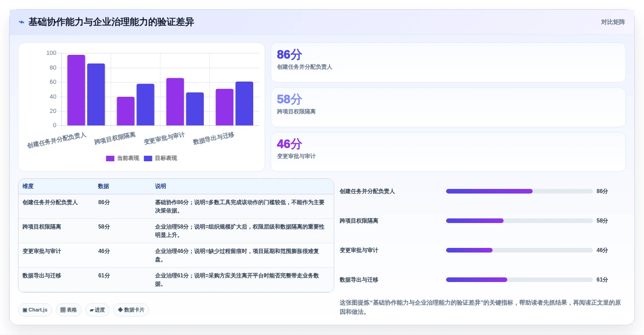
Task: Click the 数据 column header
Action: [x=104, y=187]
